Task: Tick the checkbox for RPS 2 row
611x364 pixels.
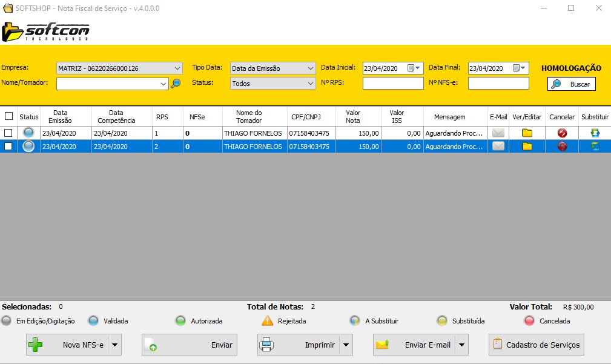Action: [8, 146]
